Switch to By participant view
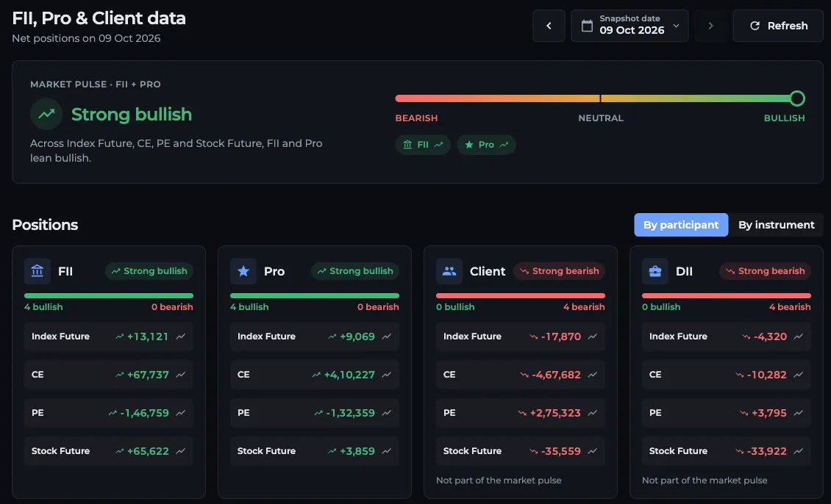 (681, 225)
